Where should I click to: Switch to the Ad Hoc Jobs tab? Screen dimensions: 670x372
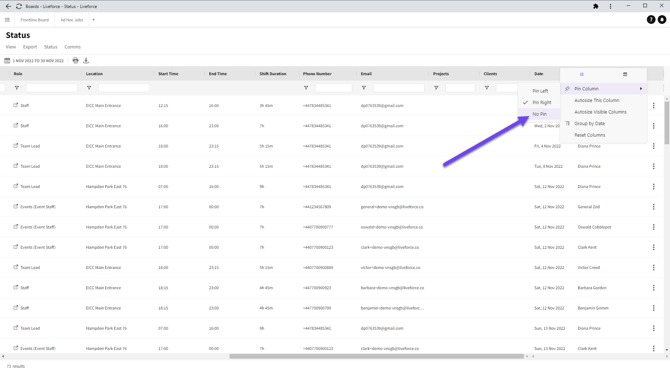[72, 20]
